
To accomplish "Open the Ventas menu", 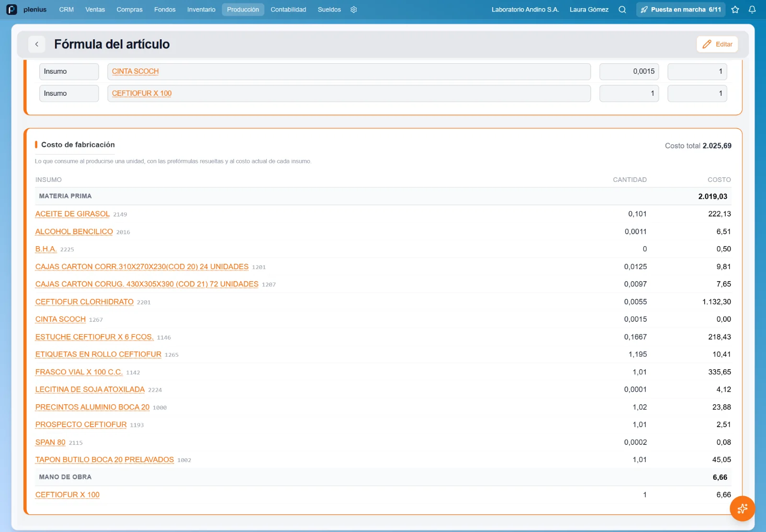I will (x=95, y=10).
